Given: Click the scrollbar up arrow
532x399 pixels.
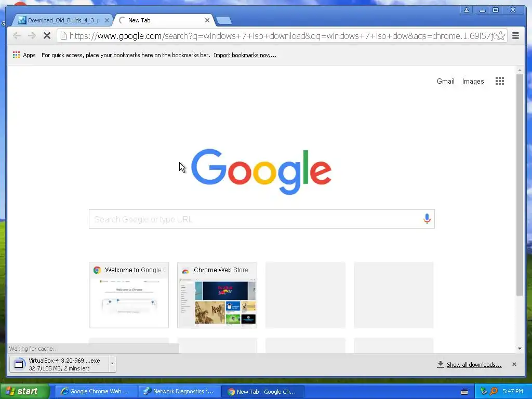Looking at the screenshot, I should point(520,70).
